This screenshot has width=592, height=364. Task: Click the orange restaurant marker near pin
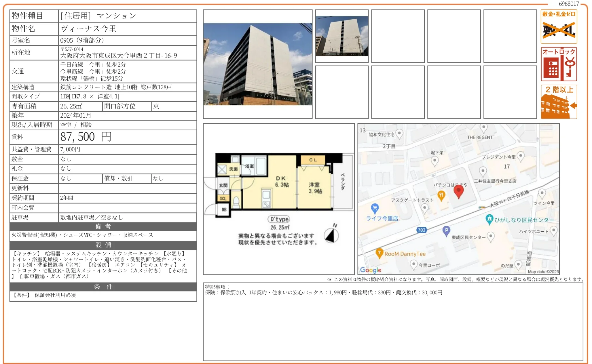click(x=441, y=195)
